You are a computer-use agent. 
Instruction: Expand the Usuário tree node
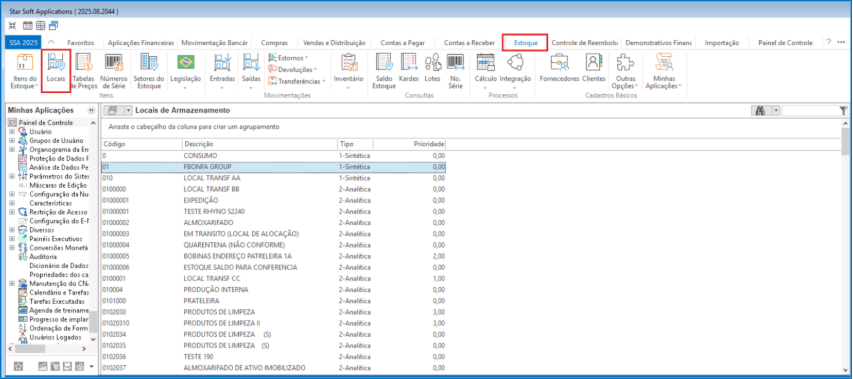pyautogui.click(x=12, y=132)
